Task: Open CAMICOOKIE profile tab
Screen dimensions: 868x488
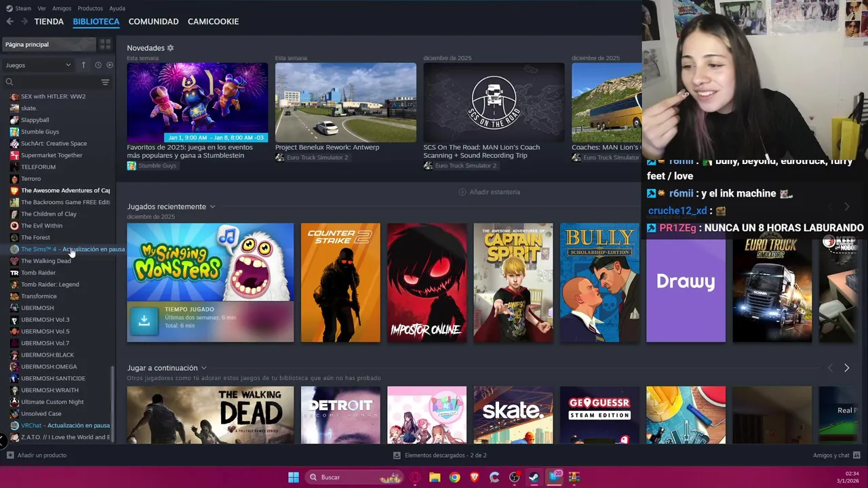Action: (x=214, y=22)
